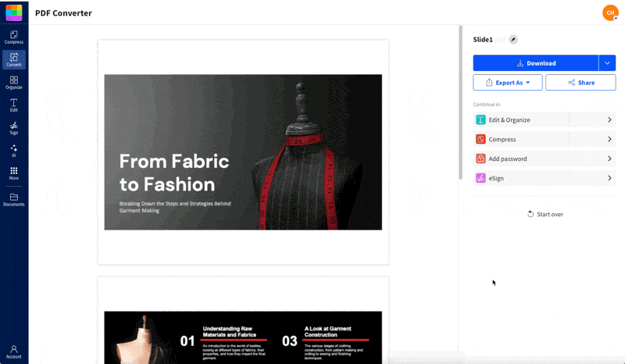625x364 pixels.
Task: Click the pencil icon to rename Slide1
Action: pyautogui.click(x=513, y=40)
